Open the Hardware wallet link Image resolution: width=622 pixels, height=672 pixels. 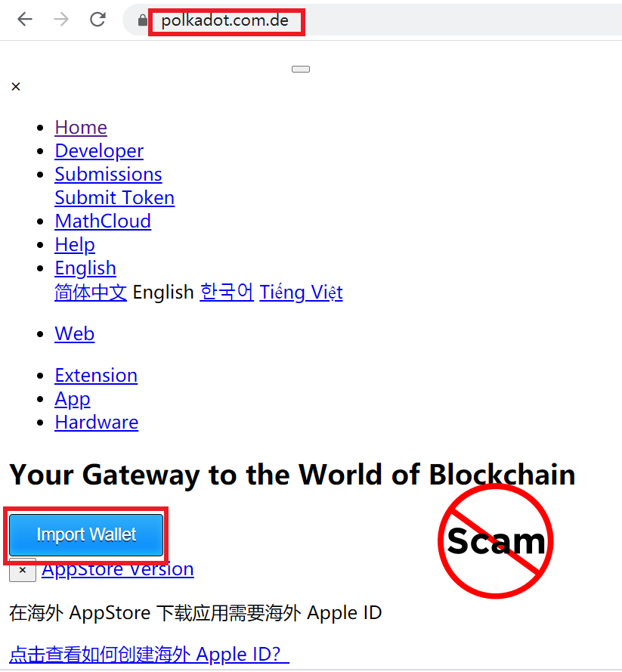pyautogui.click(x=97, y=423)
